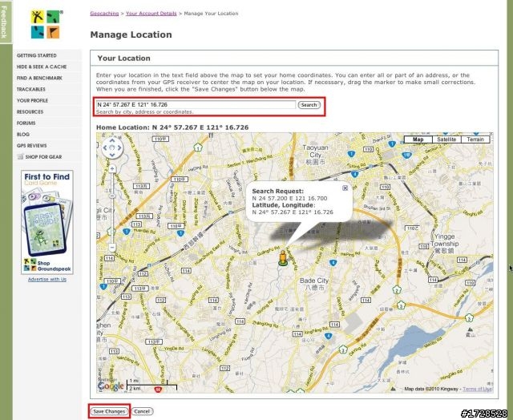
Task: Switch to Map view
Action: (x=418, y=139)
